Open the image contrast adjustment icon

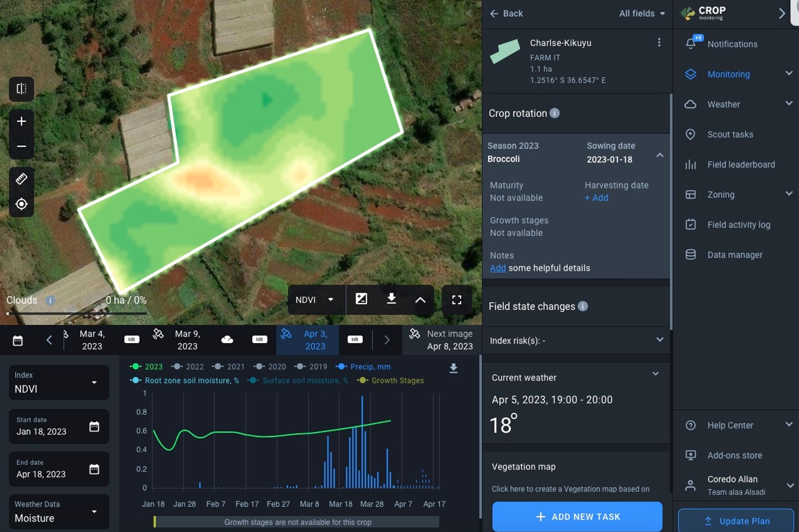[361, 299]
